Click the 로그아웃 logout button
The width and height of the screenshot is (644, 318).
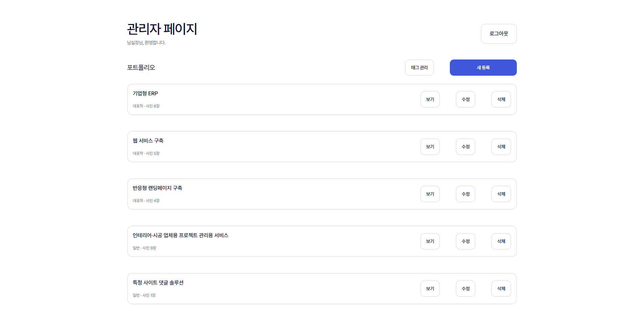pyautogui.click(x=499, y=34)
